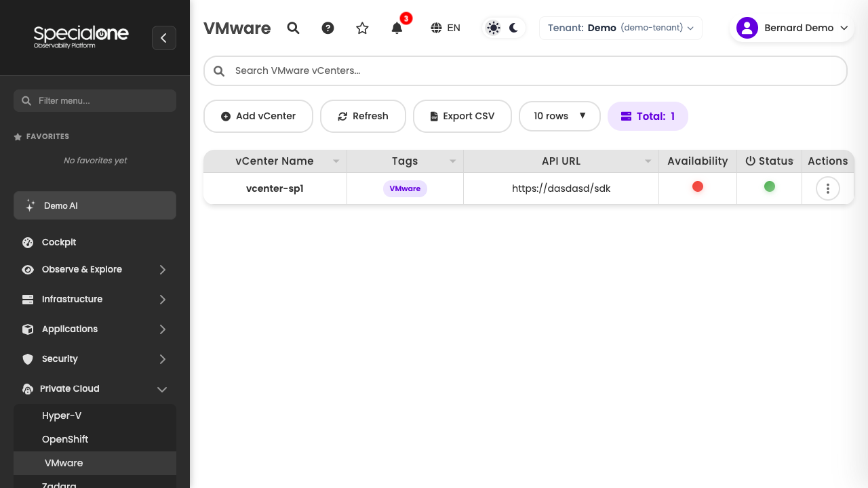This screenshot has width=868, height=488.
Task: Open Security menu item
Action: [x=95, y=359]
